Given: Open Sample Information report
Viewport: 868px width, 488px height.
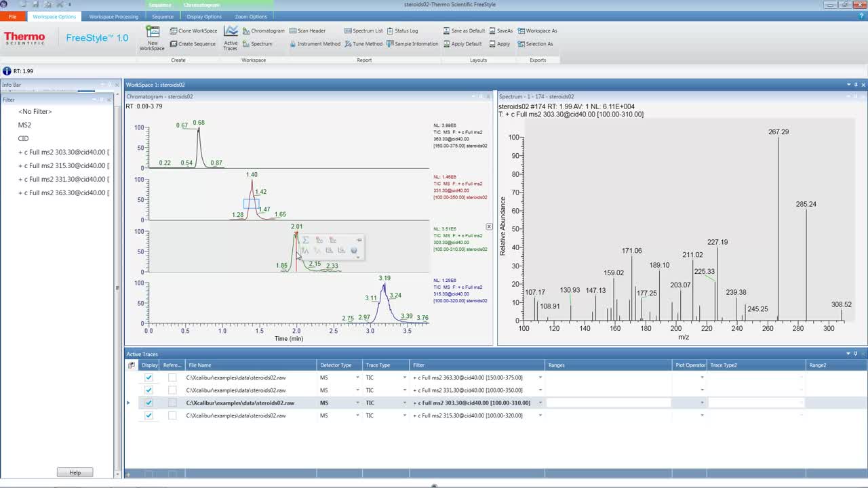Looking at the screenshot, I should 412,44.
